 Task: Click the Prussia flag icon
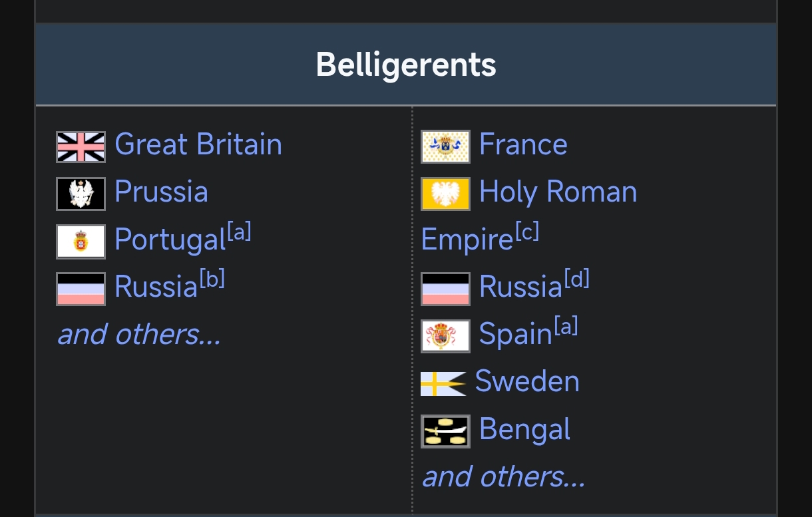(81, 194)
